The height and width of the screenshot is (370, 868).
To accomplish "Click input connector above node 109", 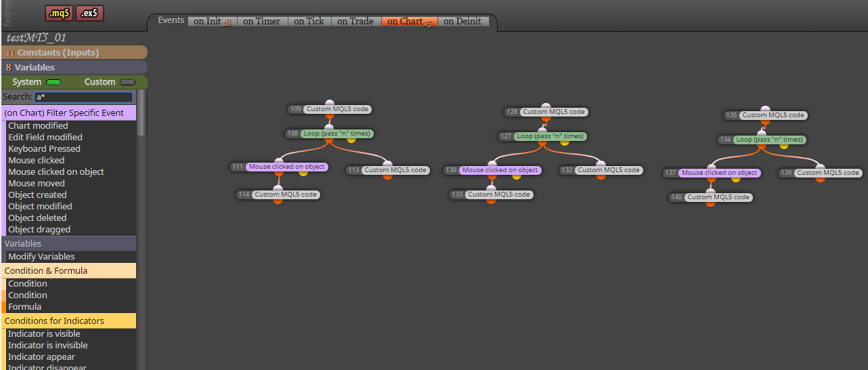I will tap(329, 104).
